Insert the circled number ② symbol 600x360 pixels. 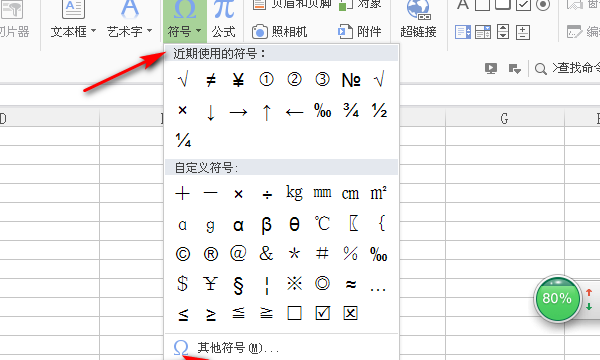pyautogui.click(x=294, y=80)
